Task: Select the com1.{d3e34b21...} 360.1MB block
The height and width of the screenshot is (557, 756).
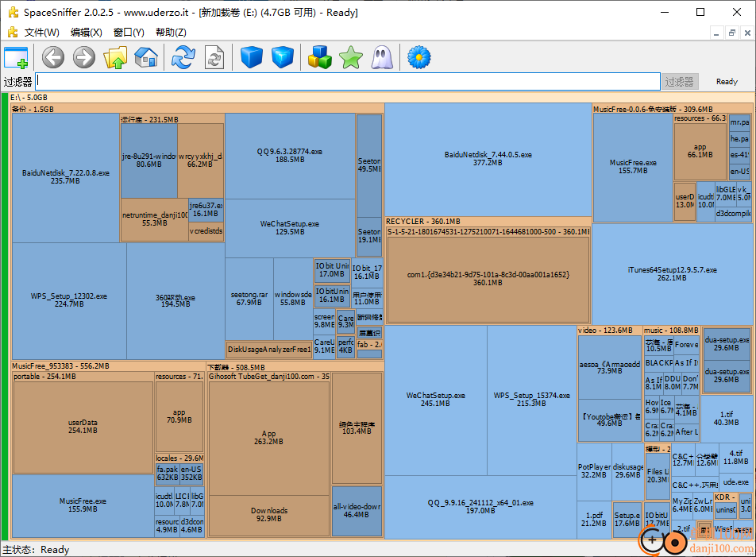Action: pos(488,279)
